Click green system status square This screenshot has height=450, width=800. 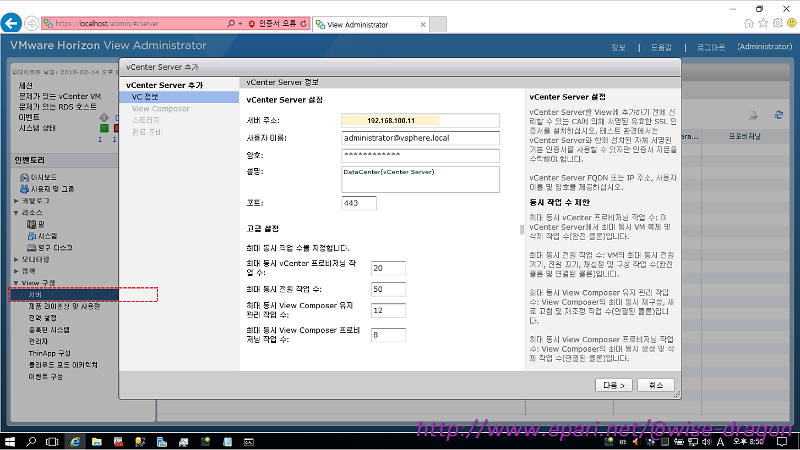104,128
